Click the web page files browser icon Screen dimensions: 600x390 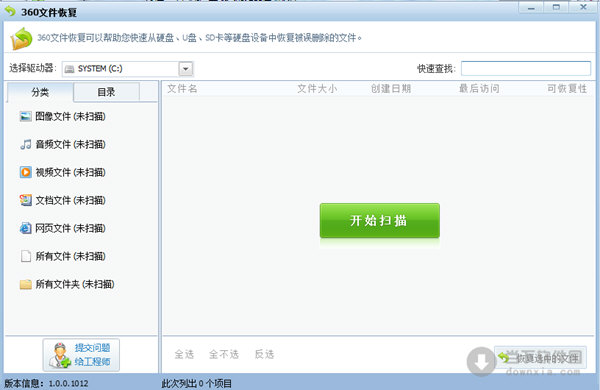pos(25,228)
